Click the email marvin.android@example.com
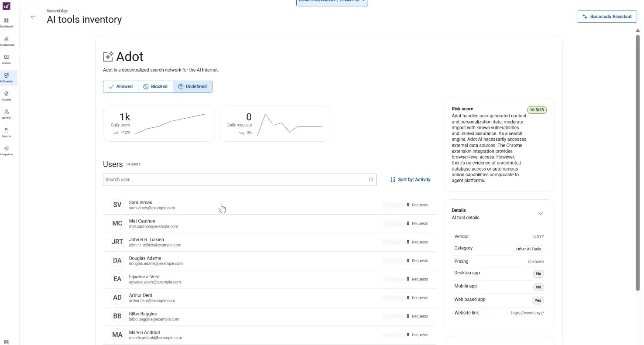This screenshot has height=345, width=644. 155,338
